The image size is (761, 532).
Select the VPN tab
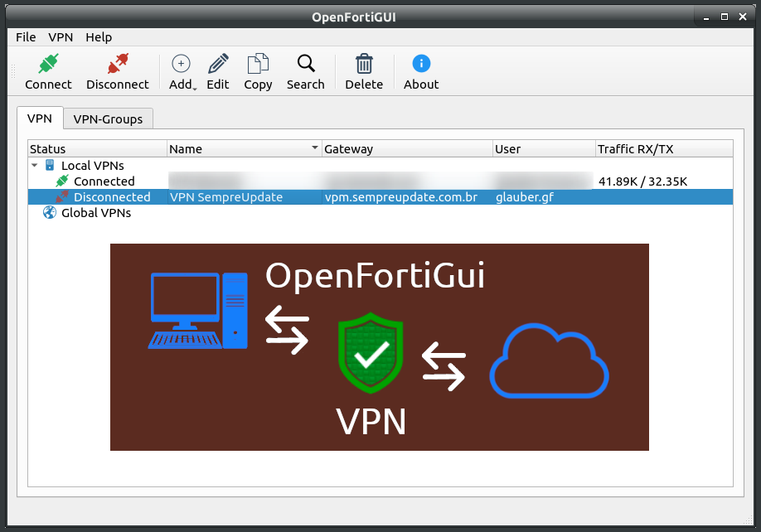click(40, 118)
